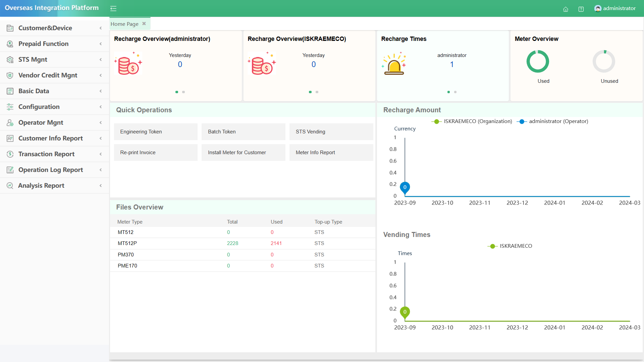Click the 2141 used value for MT512P
Screen dimensions: 644x362
(276, 243)
